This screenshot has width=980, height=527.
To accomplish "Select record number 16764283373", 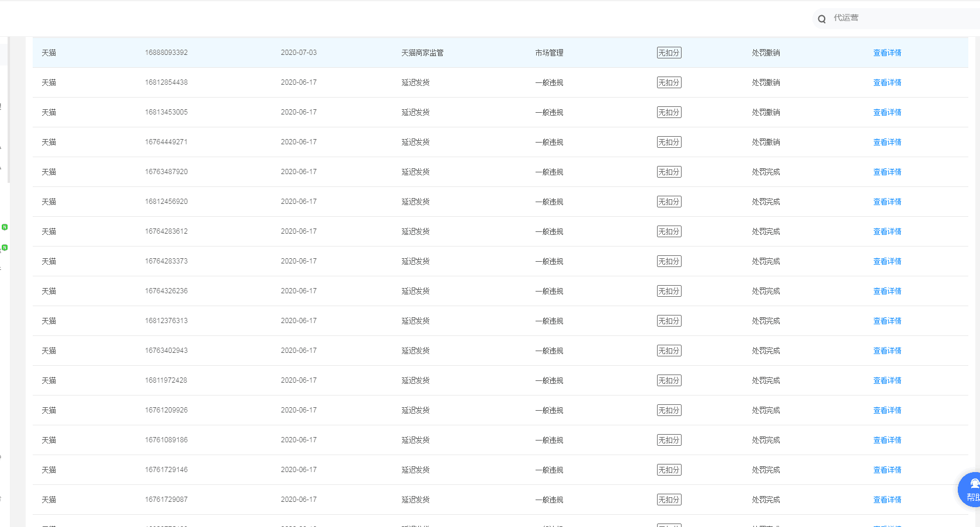I will [166, 261].
